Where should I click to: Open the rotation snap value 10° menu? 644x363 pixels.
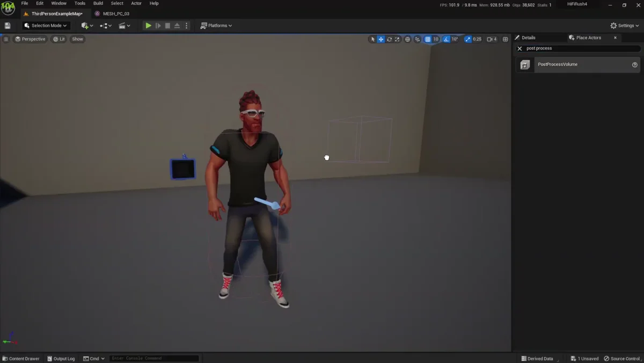(x=455, y=39)
